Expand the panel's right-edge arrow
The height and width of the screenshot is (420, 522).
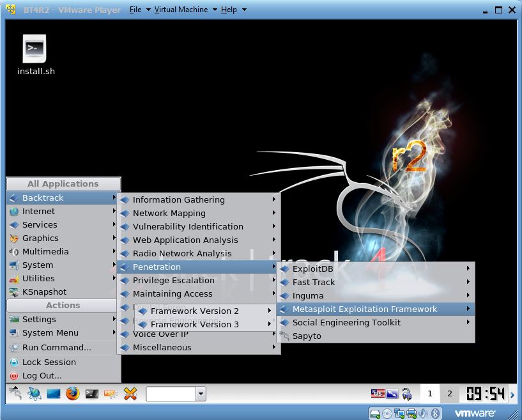click(x=512, y=394)
